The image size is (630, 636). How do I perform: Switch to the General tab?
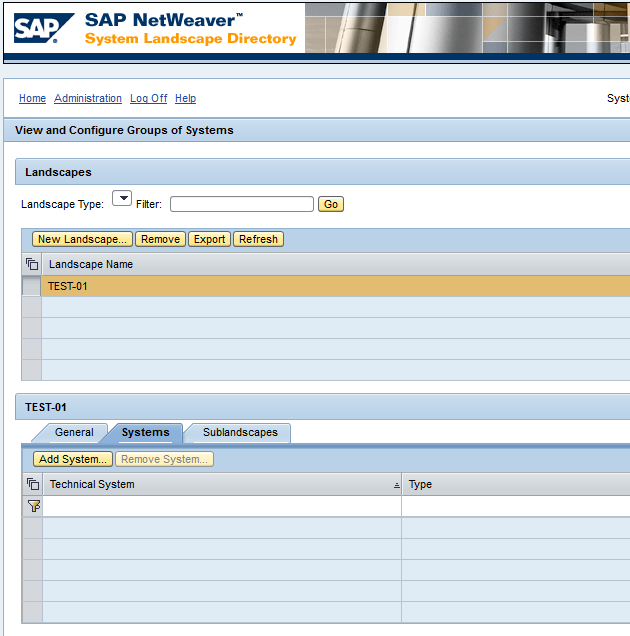pos(74,432)
